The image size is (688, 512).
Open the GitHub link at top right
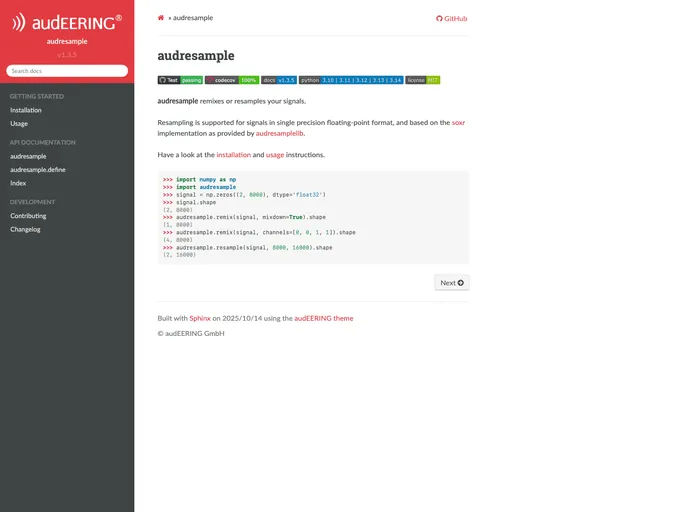click(x=452, y=18)
